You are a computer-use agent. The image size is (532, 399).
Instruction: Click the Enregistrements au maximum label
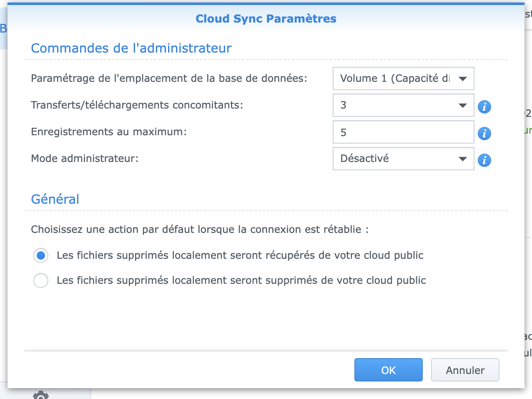click(109, 132)
